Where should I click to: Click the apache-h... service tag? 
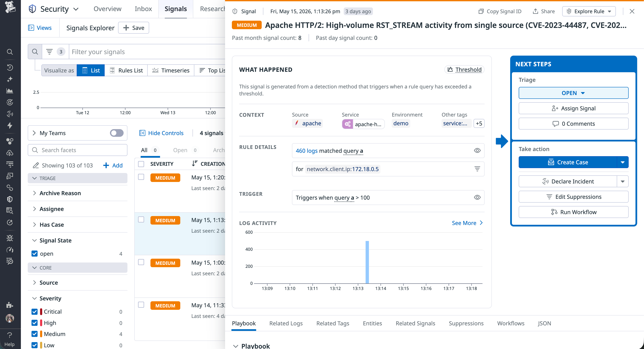pos(363,124)
